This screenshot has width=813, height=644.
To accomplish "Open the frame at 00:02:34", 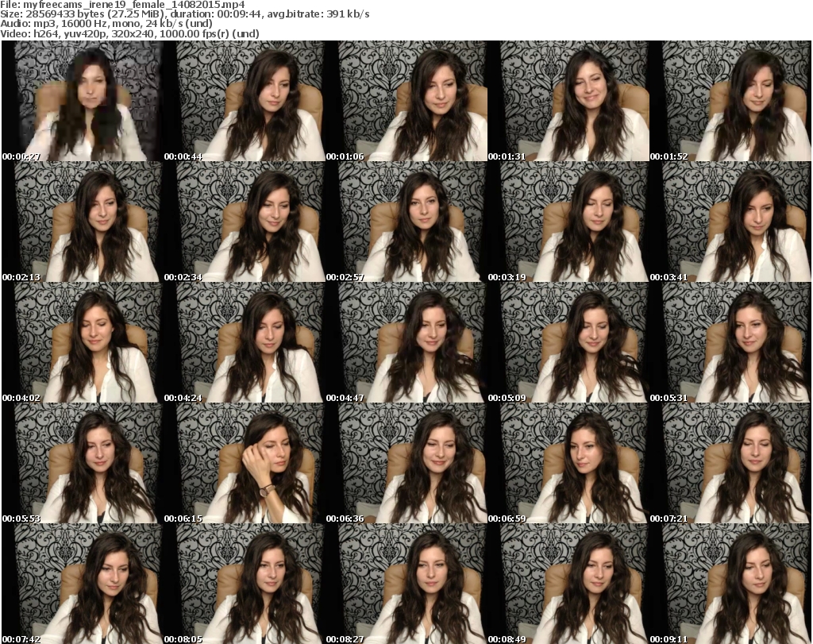I will (245, 222).
